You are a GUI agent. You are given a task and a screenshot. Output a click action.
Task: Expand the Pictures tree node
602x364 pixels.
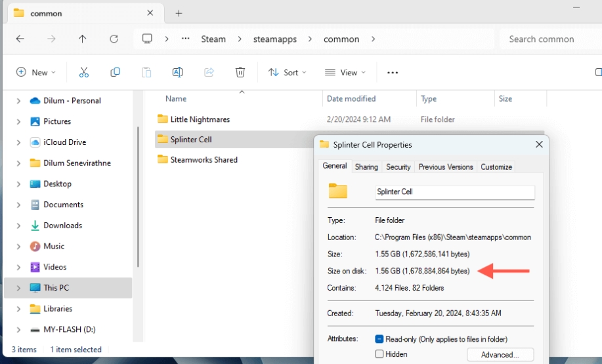[x=18, y=121]
